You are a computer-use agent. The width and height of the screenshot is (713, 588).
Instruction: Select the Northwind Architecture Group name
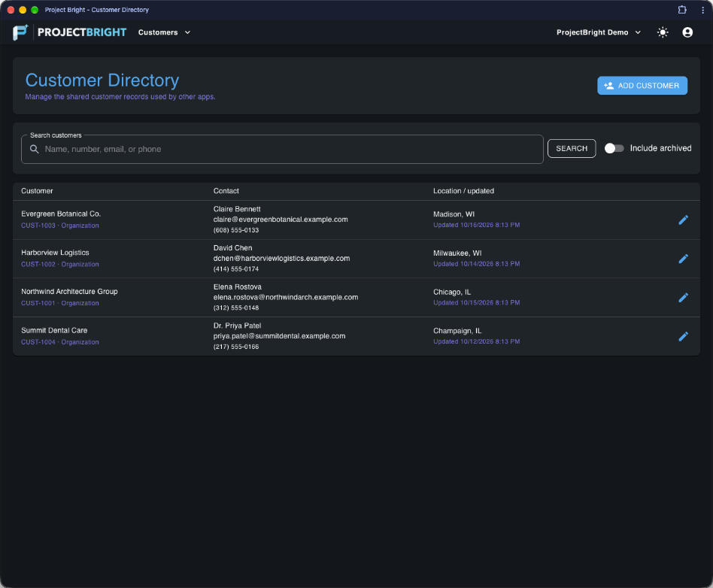point(69,292)
